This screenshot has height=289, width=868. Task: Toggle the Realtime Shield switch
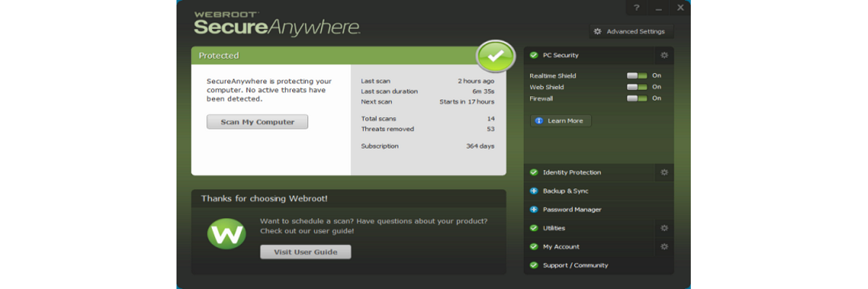click(637, 75)
